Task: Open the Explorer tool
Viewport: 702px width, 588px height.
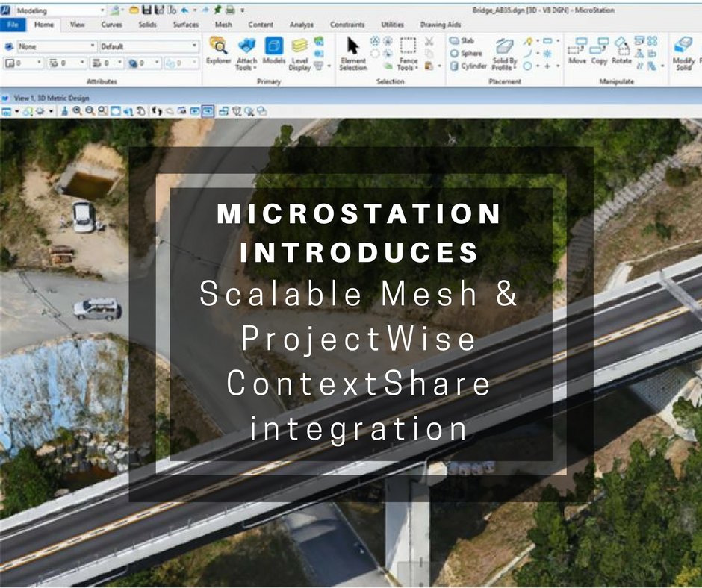Action: click(218, 51)
